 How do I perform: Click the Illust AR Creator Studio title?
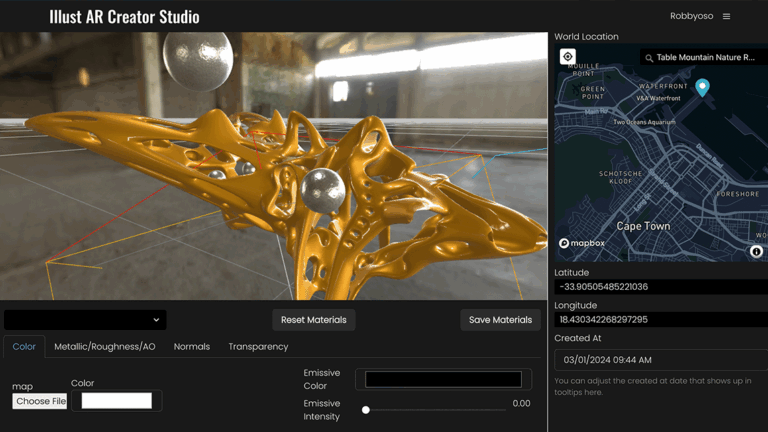pyautogui.click(x=124, y=17)
